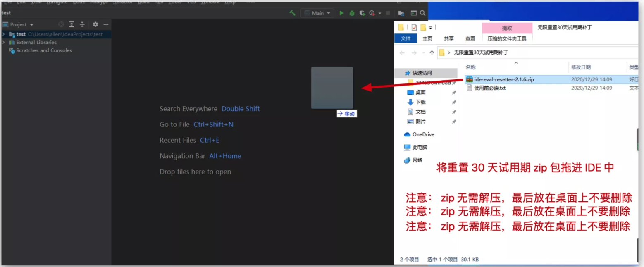Click the Ctrl+Shift+N shortcut text
Screen dimensions: 644x267
[213, 124]
